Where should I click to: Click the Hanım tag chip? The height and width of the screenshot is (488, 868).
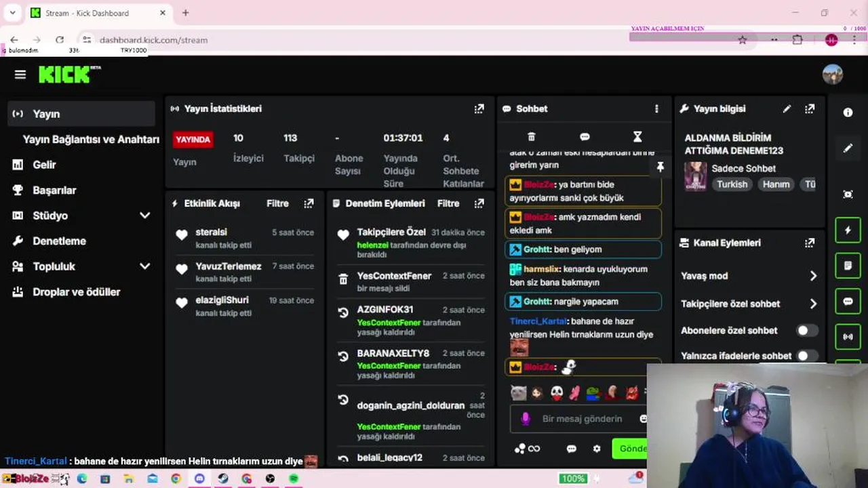[776, 184]
